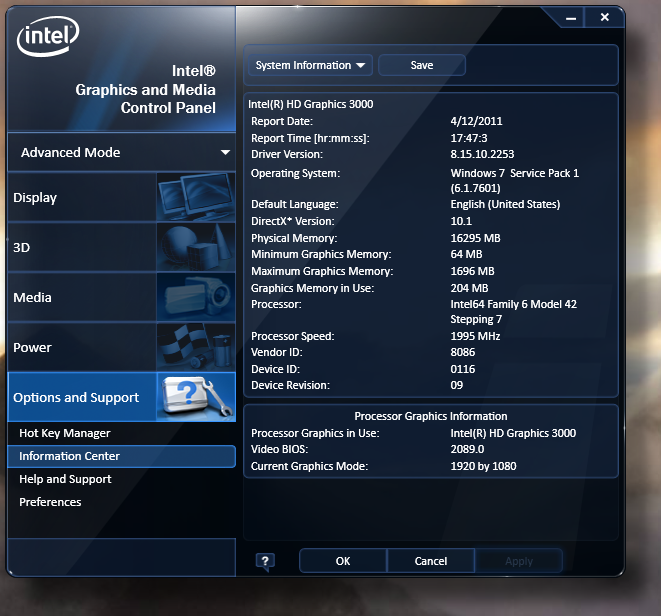Click the Video BIOS value 2089.0
Viewport: 661px width, 616px height.
(467, 449)
